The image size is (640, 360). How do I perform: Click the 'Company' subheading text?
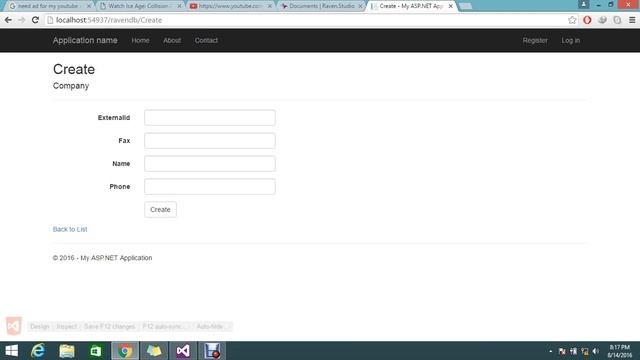[x=71, y=86]
